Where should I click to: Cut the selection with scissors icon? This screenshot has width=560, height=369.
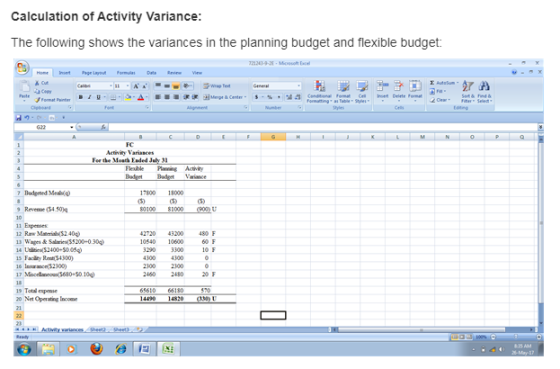[x=41, y=83]
